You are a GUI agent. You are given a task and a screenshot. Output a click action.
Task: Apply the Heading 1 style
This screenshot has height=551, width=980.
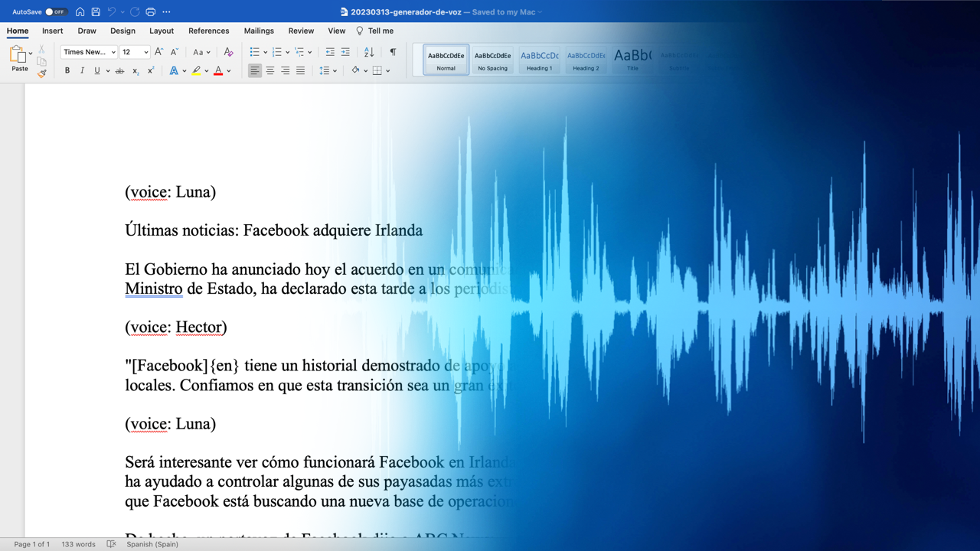(539, 60)
